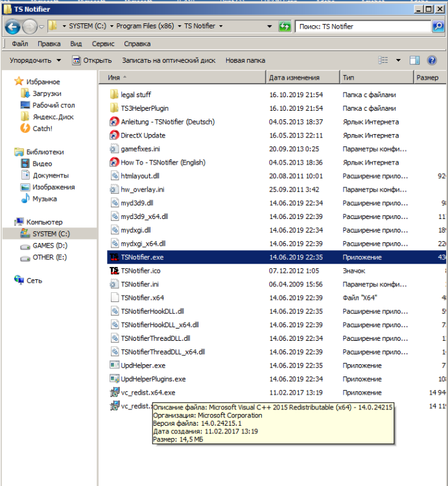
Task: Click the green refresh icon in address bar
Action: tap(285, 27)
